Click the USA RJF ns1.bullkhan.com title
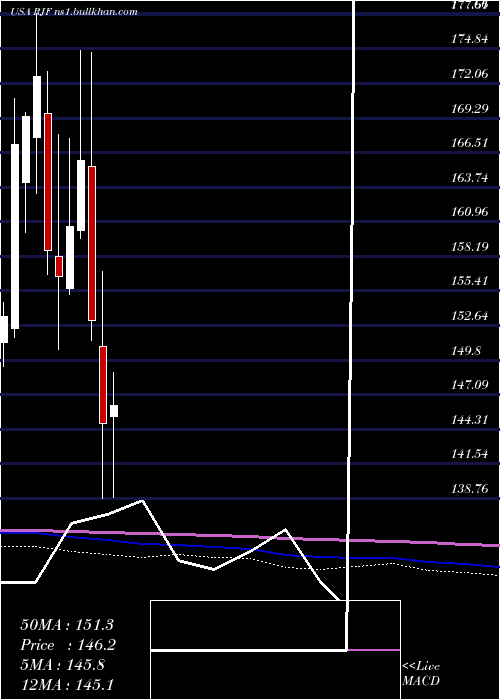This screenshot has height=700, width=500. click(74, 12)
